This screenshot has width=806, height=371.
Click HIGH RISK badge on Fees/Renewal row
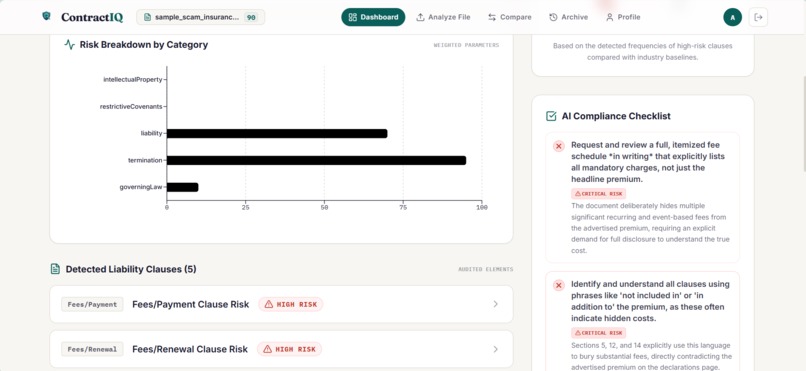pyautogui.click(x=289, y=349)
